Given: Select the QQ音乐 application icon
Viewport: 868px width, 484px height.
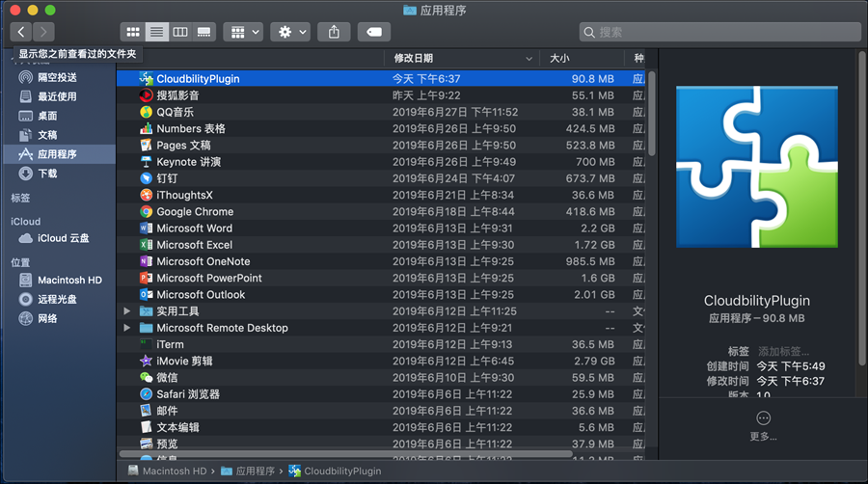Looking at the screenshot, I should click(x=146, y=112).
